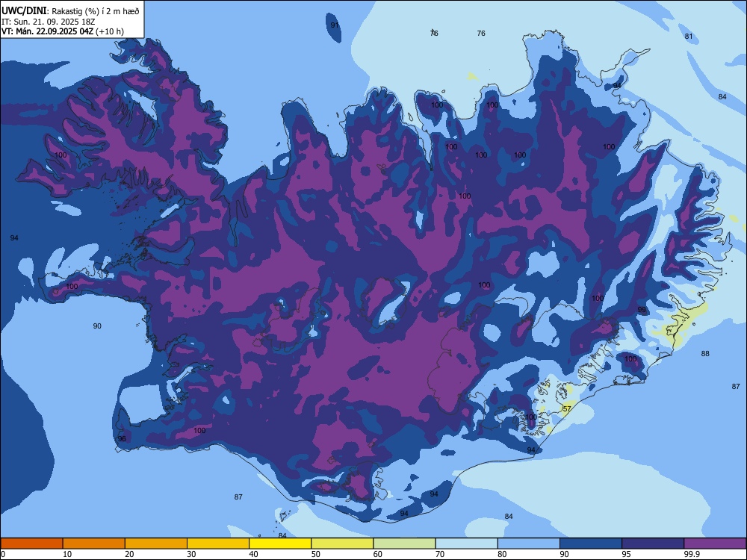Click the "91" humidity value on the map
747x560 pixels.
pos(335,25)
